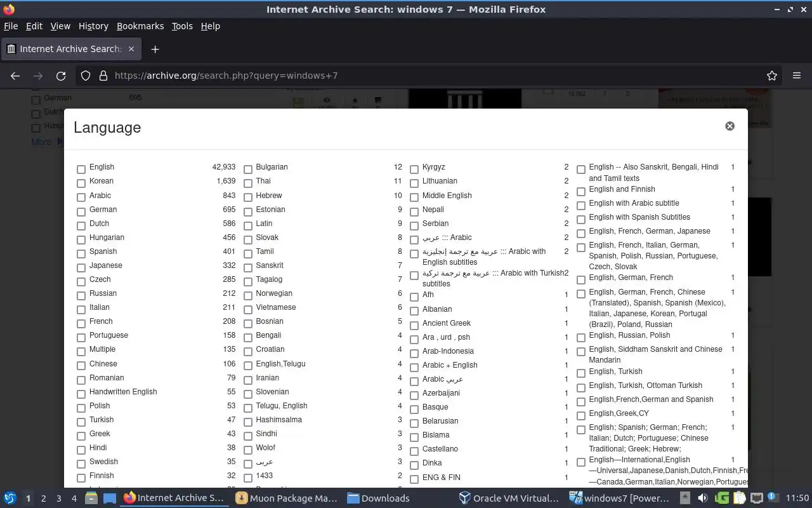Click the Azerbaijani language label

(441, 393)
